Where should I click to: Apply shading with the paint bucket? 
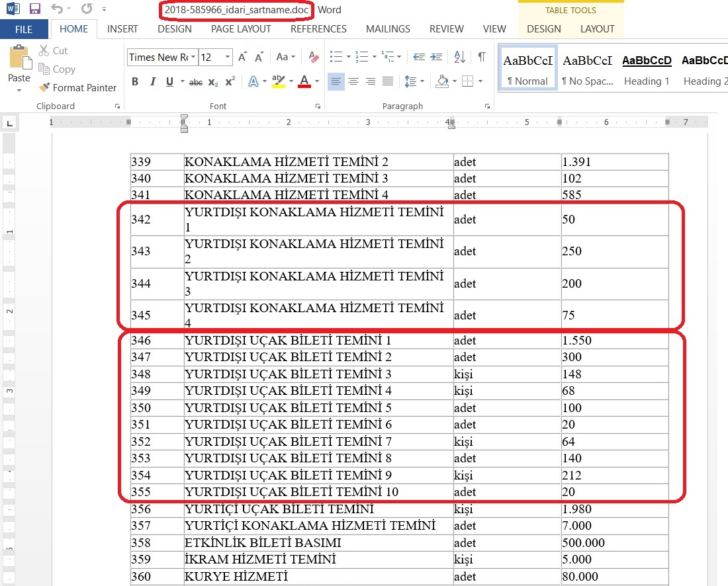point(443,82)
